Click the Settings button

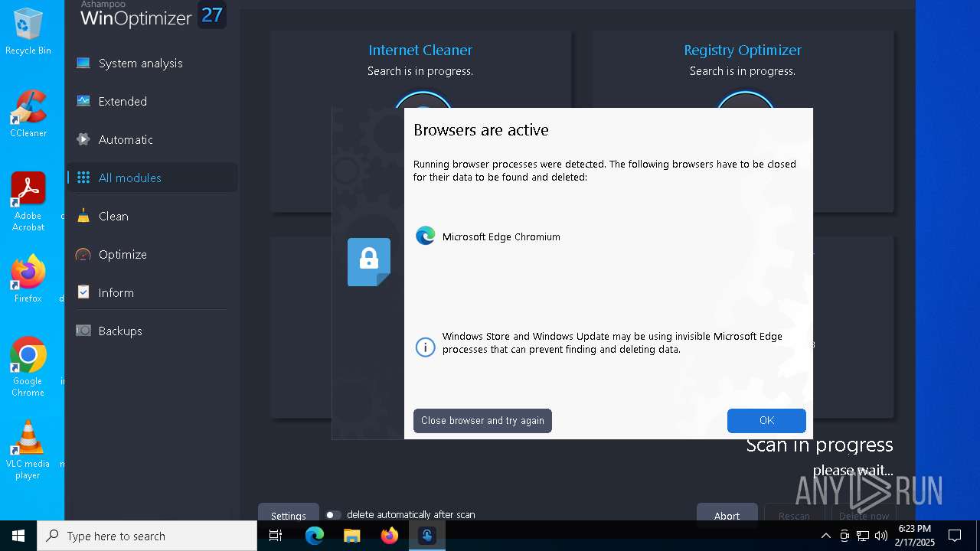tap(288, 515)
